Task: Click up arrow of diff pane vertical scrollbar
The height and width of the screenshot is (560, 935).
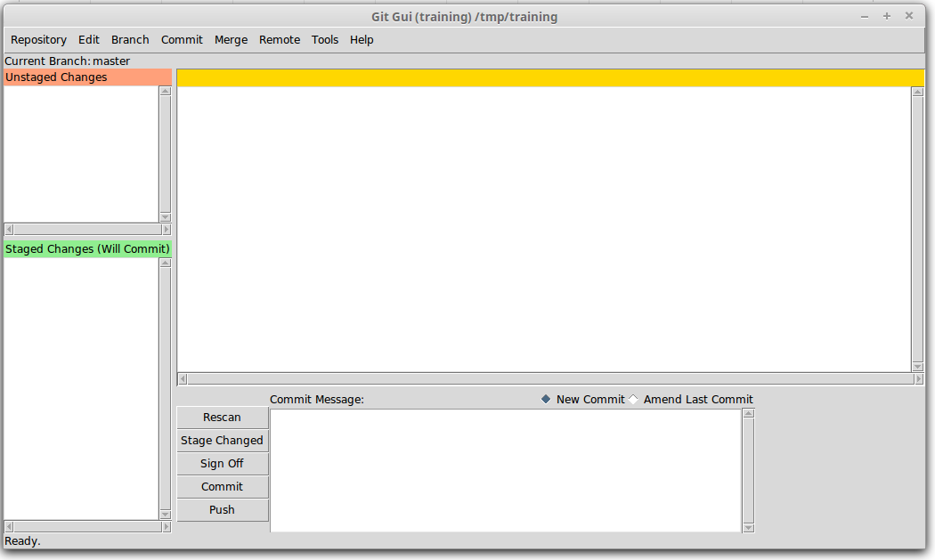Action: [918, 93]
